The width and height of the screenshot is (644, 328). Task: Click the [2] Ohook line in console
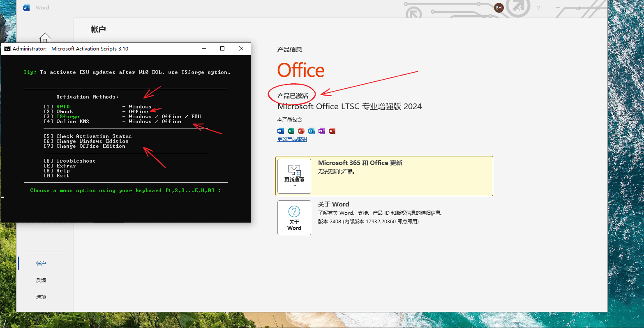point(96,112)
